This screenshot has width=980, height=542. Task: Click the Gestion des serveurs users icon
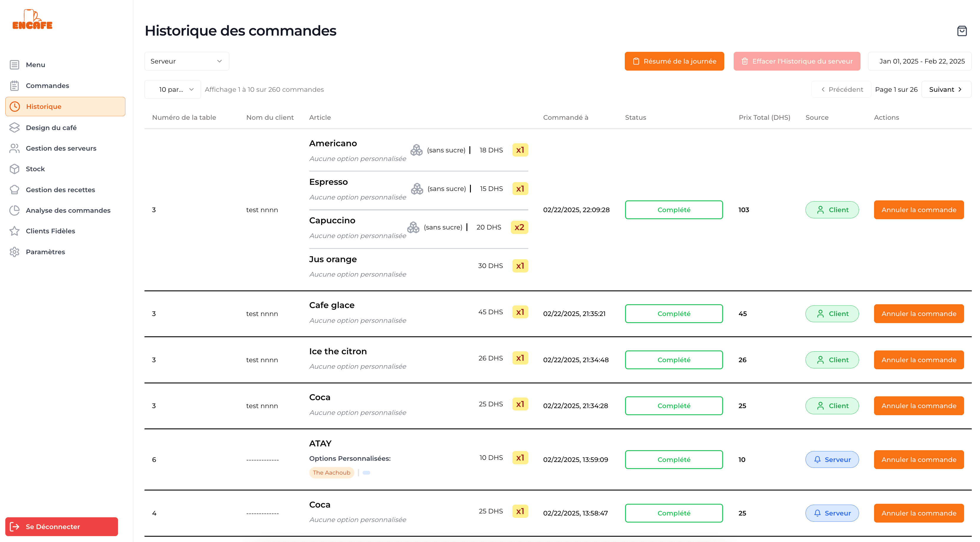click(14, 148)
